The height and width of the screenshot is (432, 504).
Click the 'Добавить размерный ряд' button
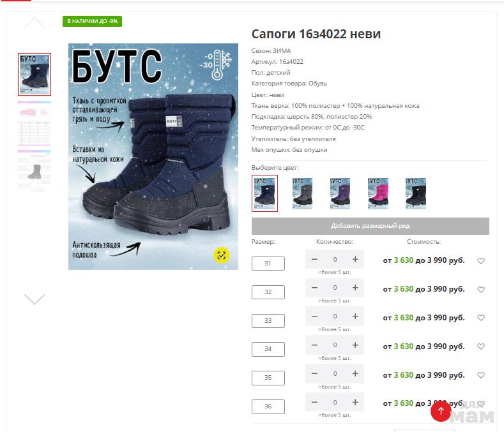pos(370,226)
